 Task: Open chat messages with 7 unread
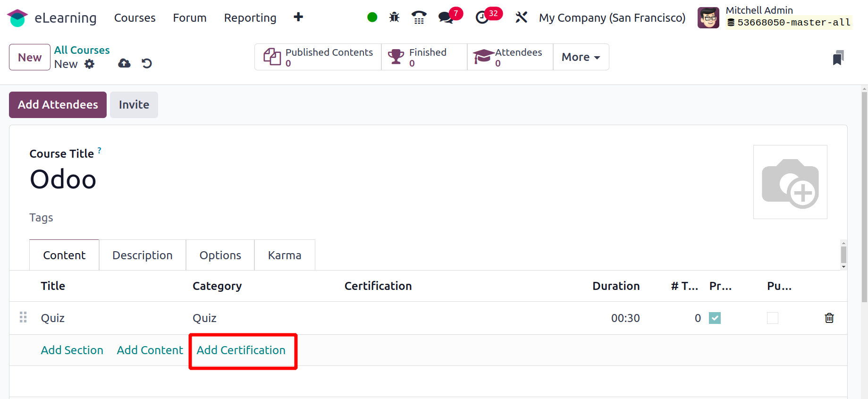[450, 16]
